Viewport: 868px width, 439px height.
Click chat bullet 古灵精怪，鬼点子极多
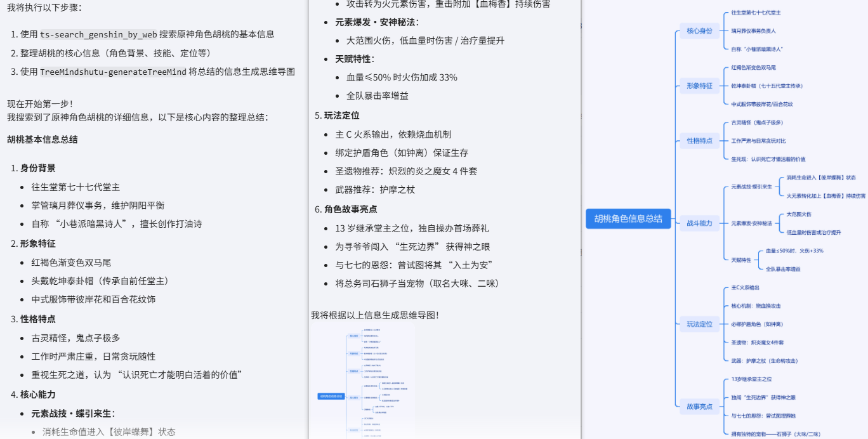point(76,338)
